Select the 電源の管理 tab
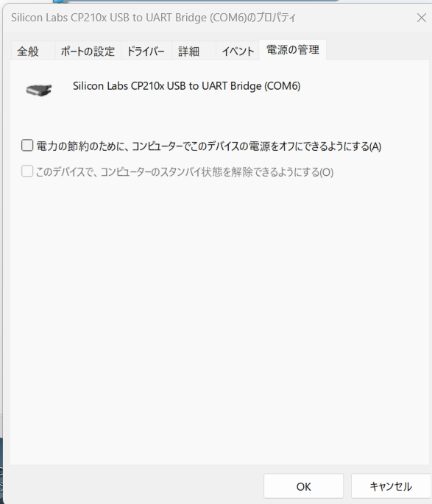432x504 pixels. pos(292,50)
